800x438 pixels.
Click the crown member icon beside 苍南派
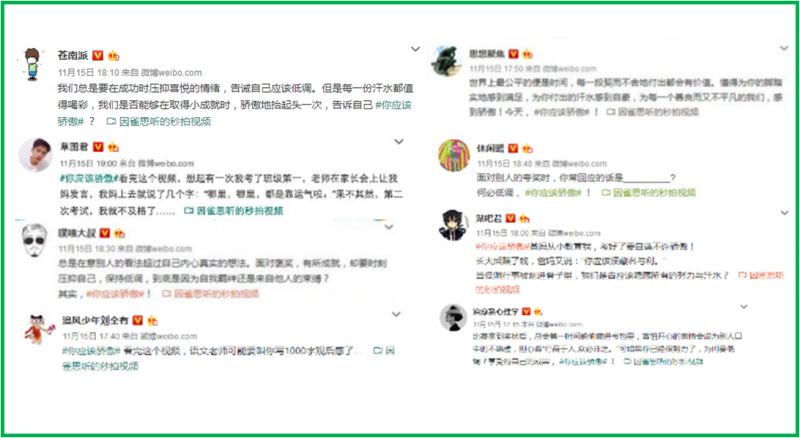click(x=113, y=55)
